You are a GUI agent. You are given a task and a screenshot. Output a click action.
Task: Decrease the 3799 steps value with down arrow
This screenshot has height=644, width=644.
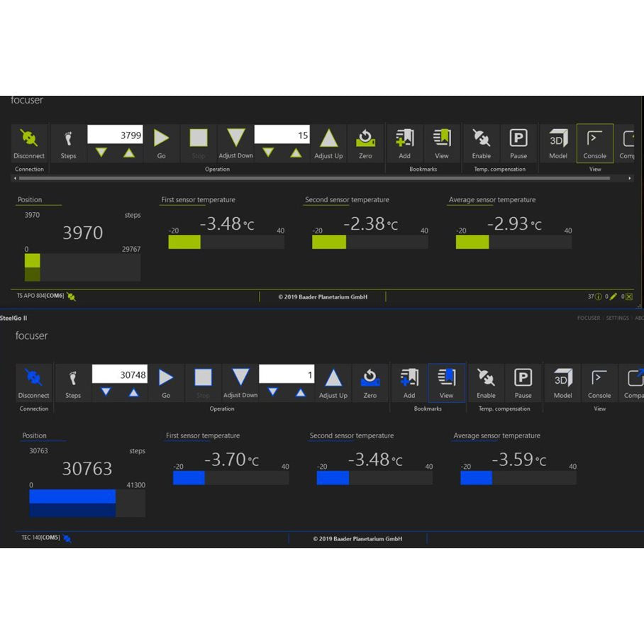tap(101, 152)
